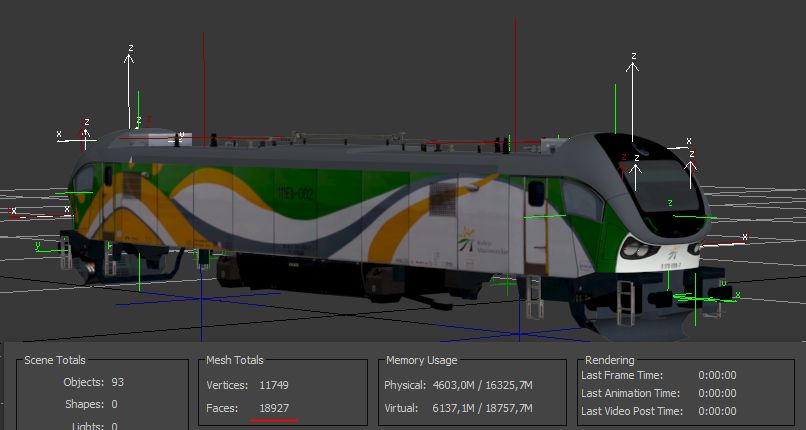Click the locomotive number text on the green stripe

pos(290,190)
